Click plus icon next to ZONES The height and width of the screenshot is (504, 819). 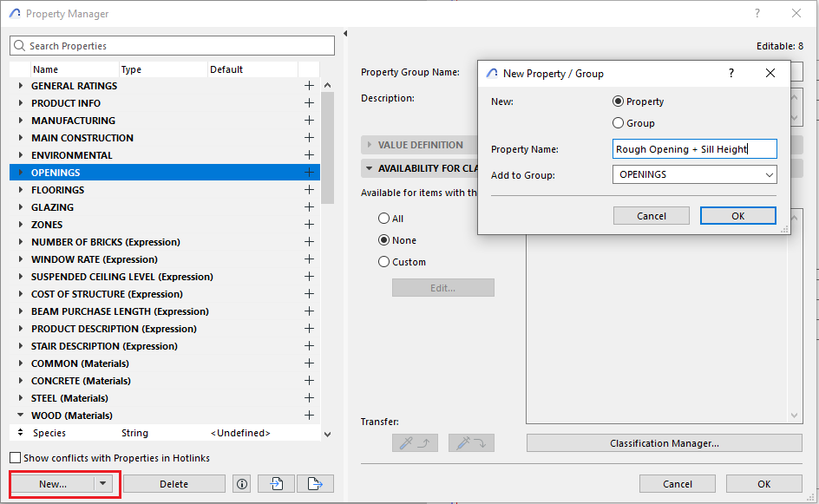[309, 224]
